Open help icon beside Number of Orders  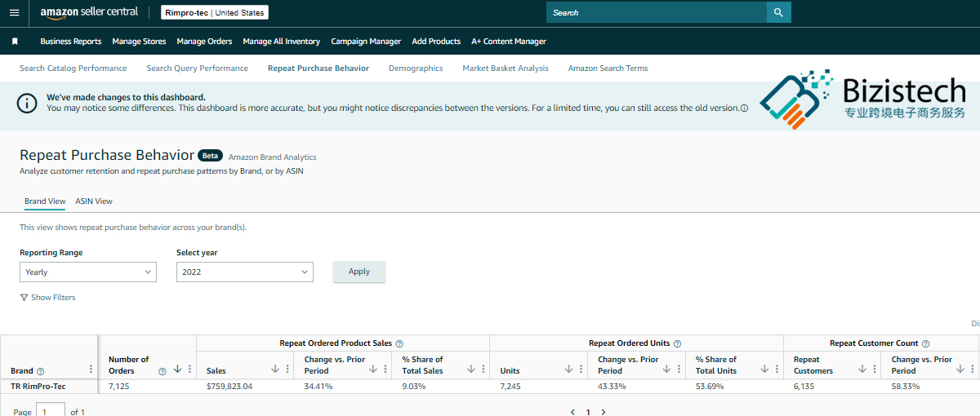(x=163, y=371)
